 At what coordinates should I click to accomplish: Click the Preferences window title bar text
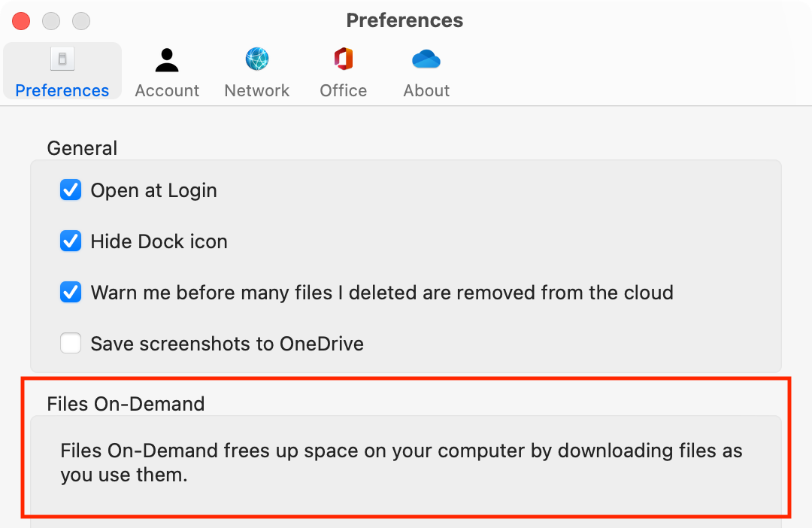404,20
